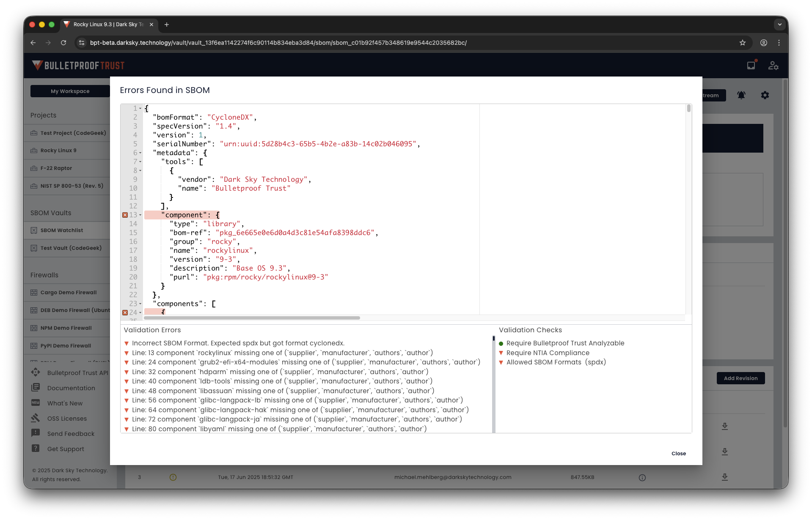Click the Bulletproof Trust logo

78,66
